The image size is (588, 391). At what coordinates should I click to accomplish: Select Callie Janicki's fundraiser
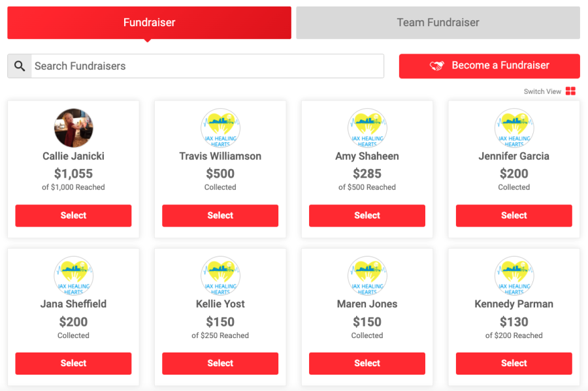pyautogui.click(x=73, y=215)
